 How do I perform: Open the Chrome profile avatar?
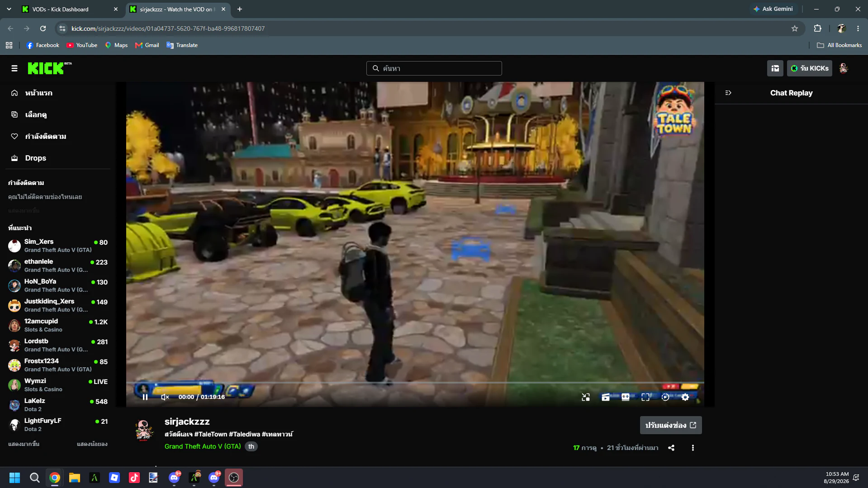841,28
